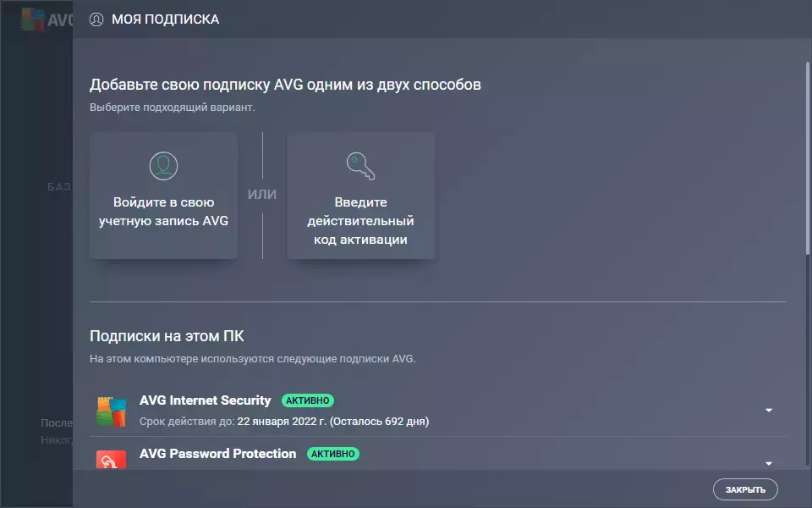Click the vertical scrollbar of subscription panel
The height and width of the screenshot is (508, 812).
coord(807,158)
